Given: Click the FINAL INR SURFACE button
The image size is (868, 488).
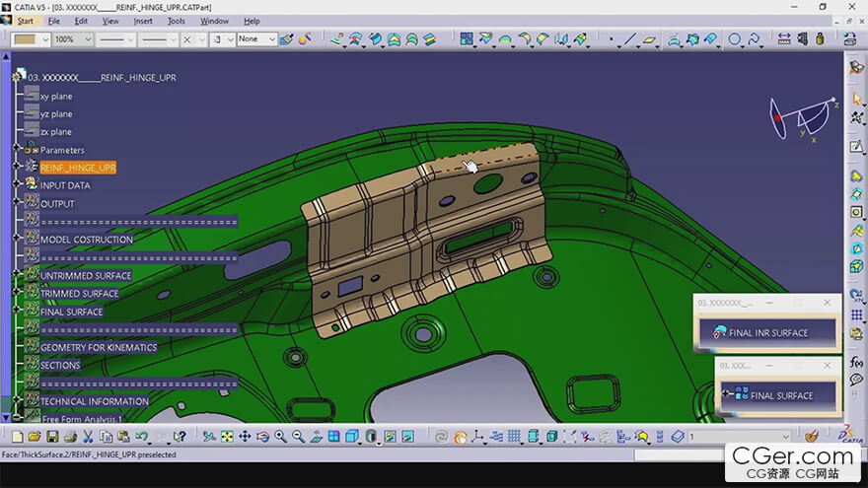Looking at the screenshot, I should [x=767, y=333].
